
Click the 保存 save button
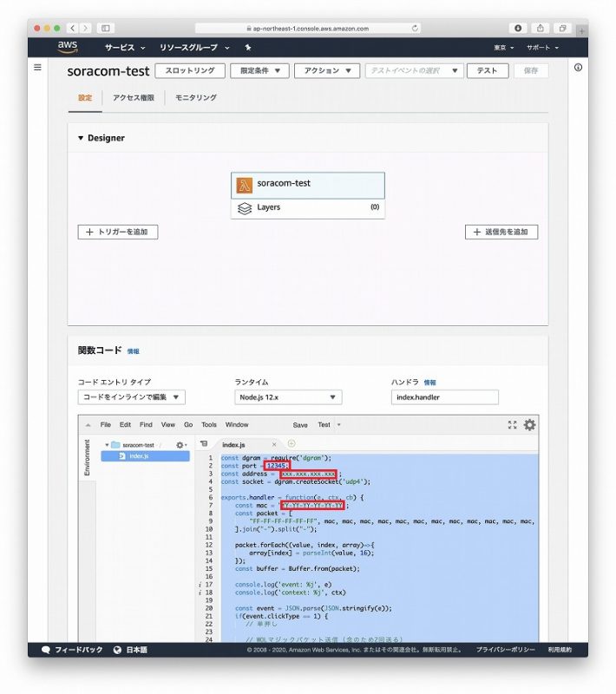pos(531,71)
